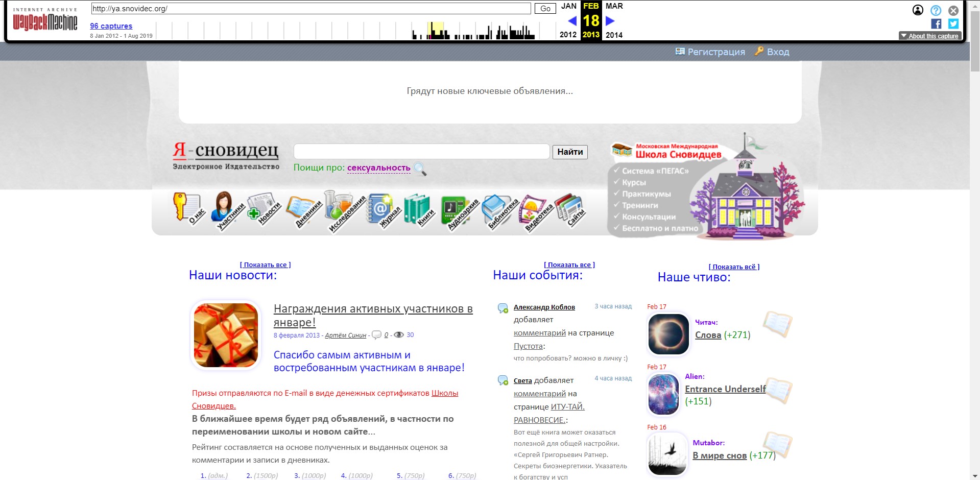Viewport: 980px width, 480px height.
Task: Click the eclipse thumbnail by Читач
Action: (668, 334)
